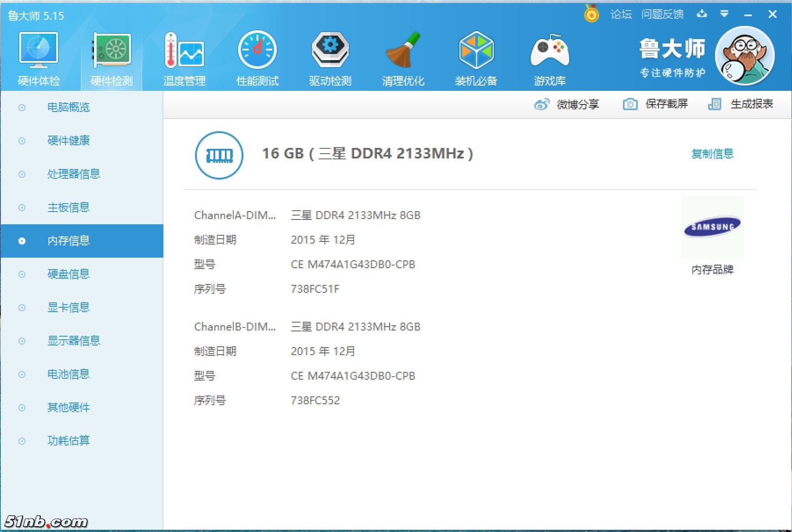This screenshot has width=792, height=532.
Task: Select 显卡信息 in the sidebar
Action: 69,308
